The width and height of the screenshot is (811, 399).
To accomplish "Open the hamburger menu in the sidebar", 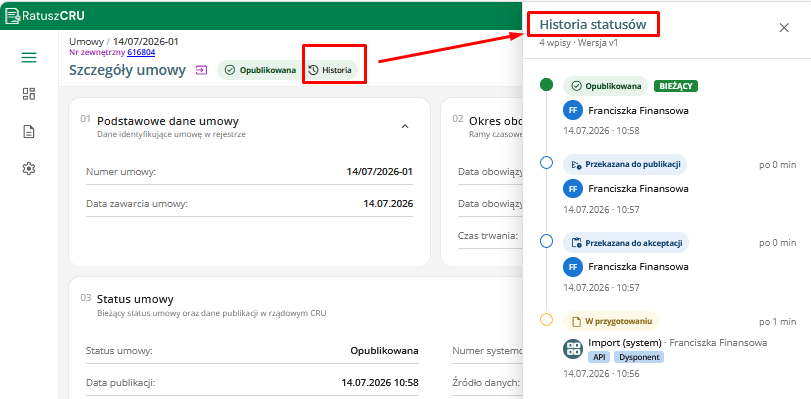I will click(x=28, y=57).
